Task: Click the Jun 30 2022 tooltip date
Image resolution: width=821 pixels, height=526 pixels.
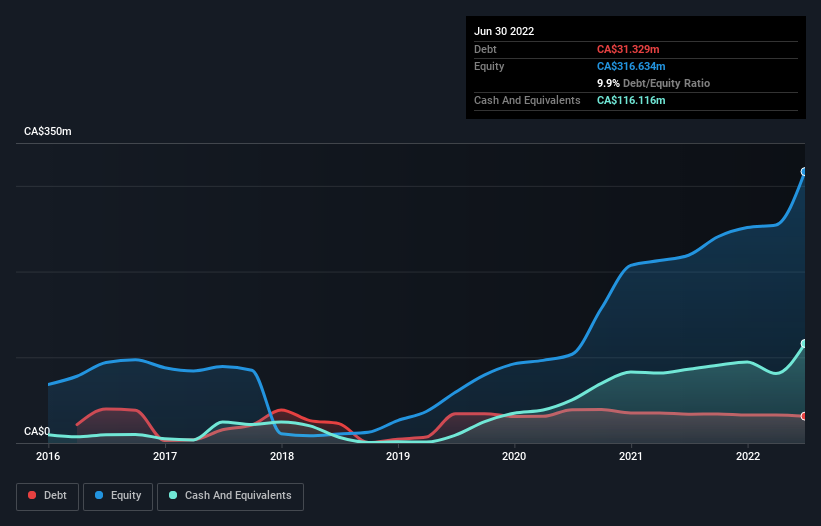Action: (504, 31)
